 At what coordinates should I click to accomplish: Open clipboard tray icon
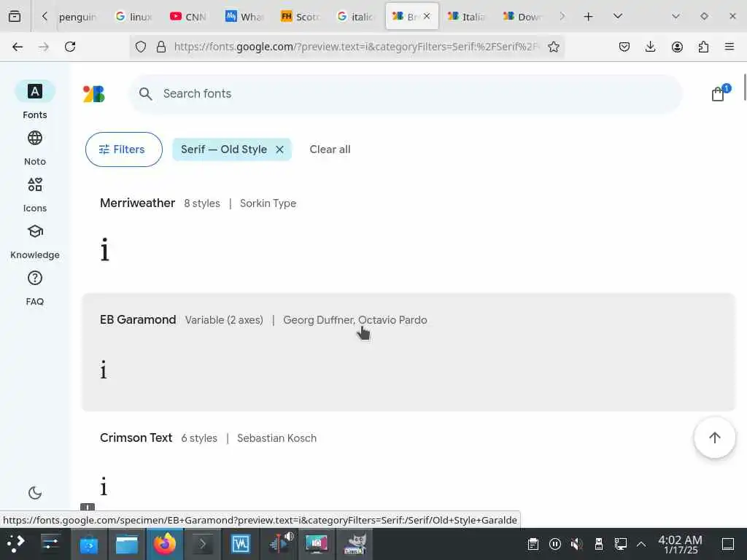click(533, 544)
